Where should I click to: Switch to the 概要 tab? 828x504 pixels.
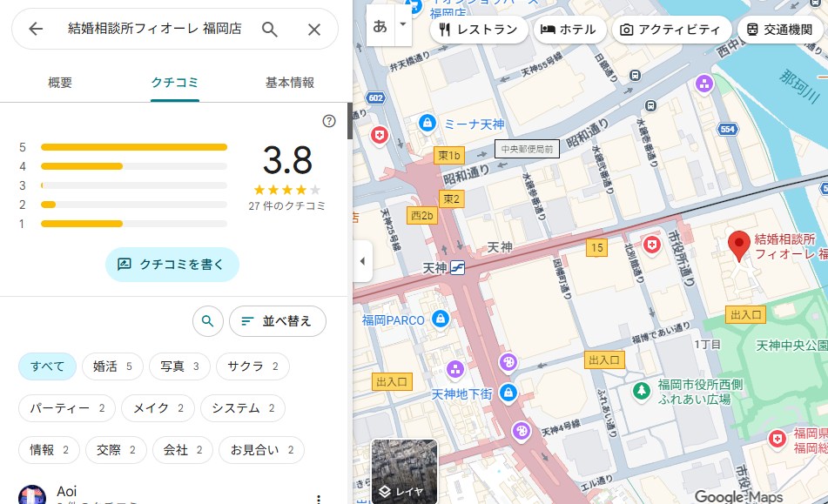point(60,83)
